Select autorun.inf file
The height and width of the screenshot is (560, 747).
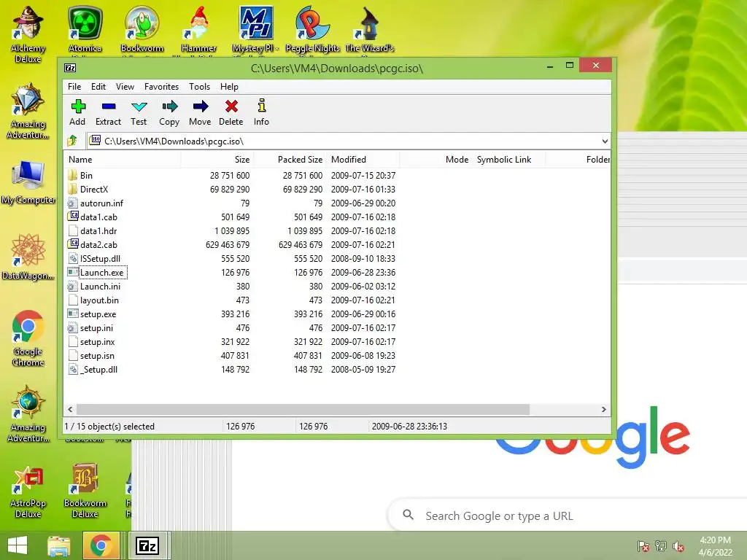click(101, 203)
